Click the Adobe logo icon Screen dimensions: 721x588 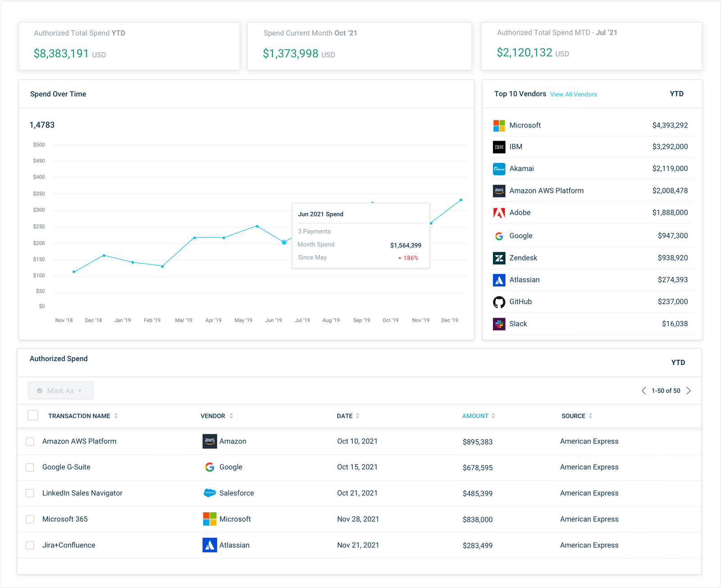499,213
